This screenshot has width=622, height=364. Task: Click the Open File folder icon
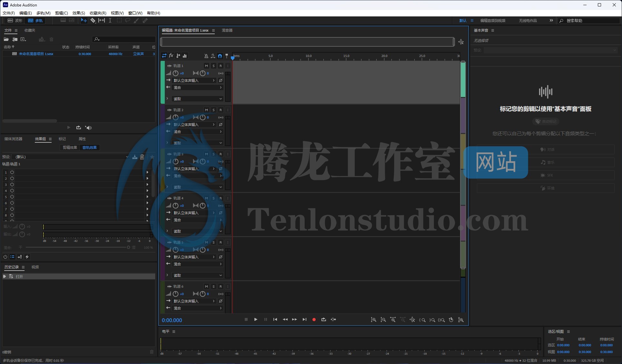[x=6, y=39]
